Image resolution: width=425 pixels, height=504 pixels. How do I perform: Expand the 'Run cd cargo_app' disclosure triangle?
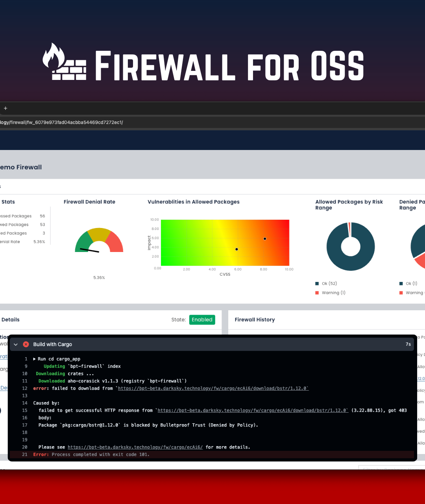pos(35,359)
